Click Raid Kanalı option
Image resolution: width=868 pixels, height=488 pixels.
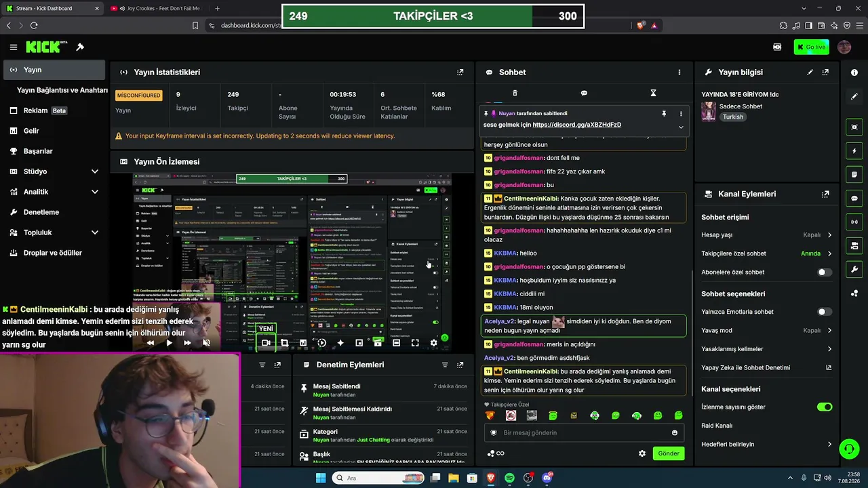[717, 426]
